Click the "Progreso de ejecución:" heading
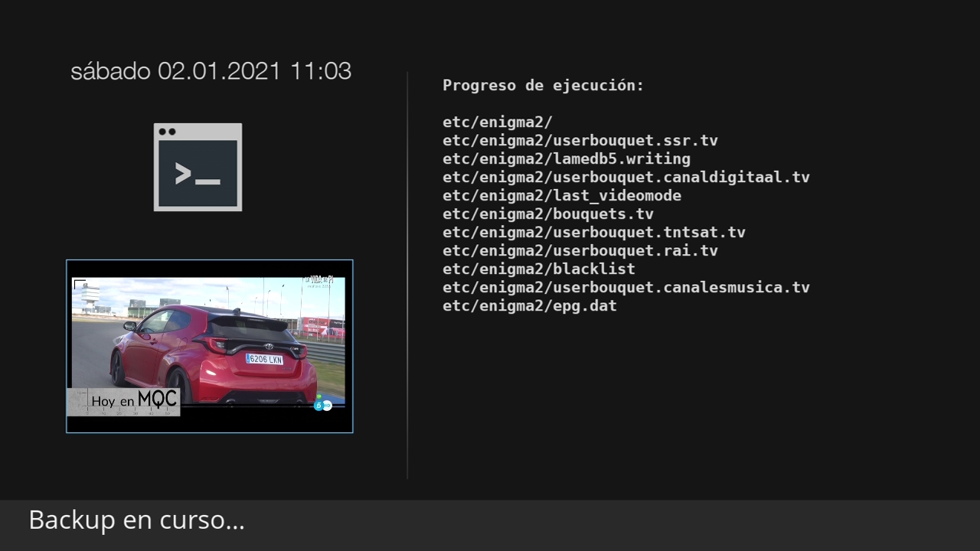Viewport: 980px width, 551px height. pyautogui.click(x=543, y=86)
